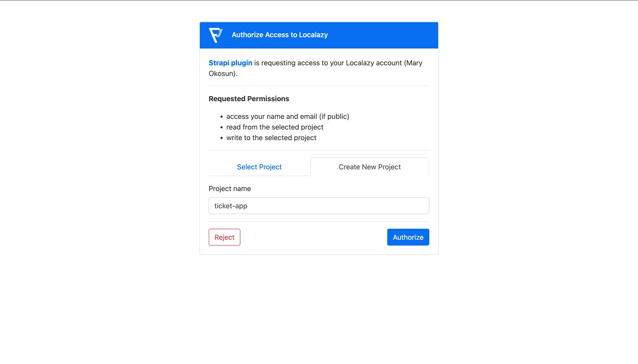Focus the Project name input field

pyautogui.click(x=319, y=206)
